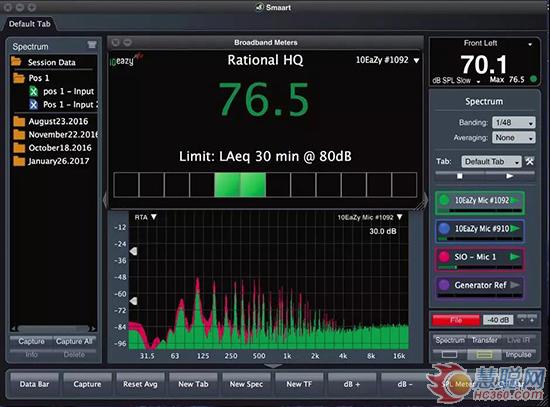
Task: Click the lower threshold marker on RTA graph
Action: pos(133,301)
